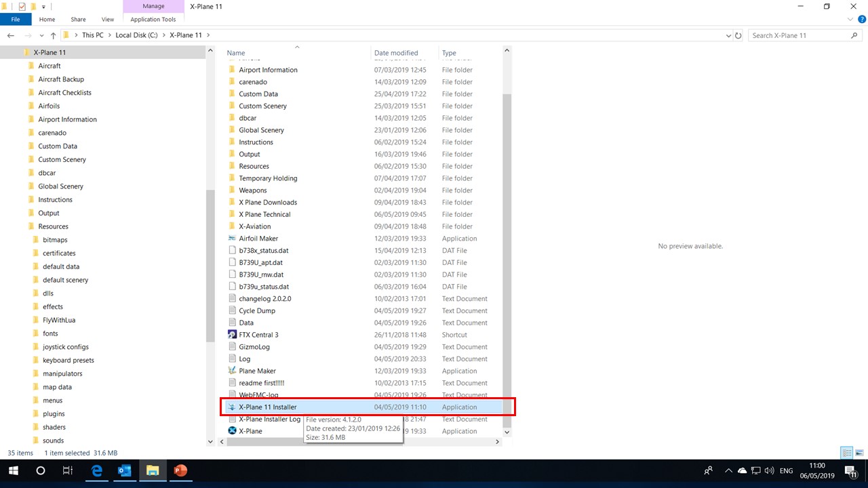Go up one folder level
Screen dimensions: 868x488
(x=53, y=35)
